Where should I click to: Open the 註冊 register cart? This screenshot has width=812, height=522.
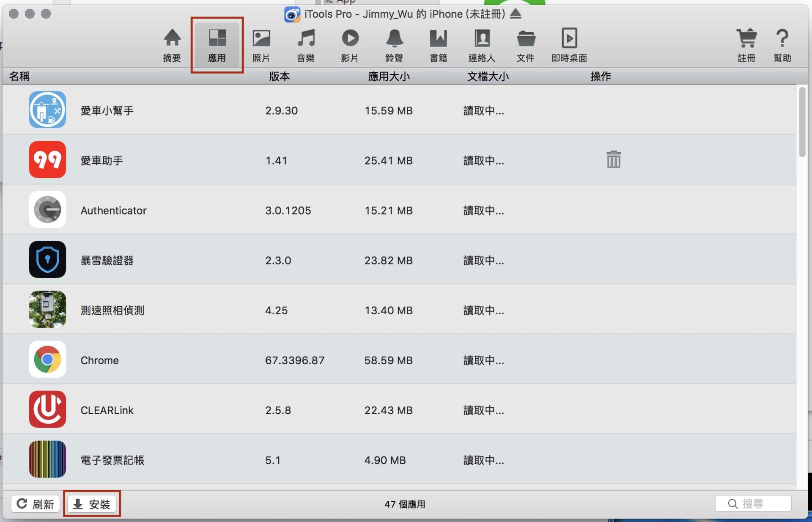pyautogui.click(x=746, y=45)
